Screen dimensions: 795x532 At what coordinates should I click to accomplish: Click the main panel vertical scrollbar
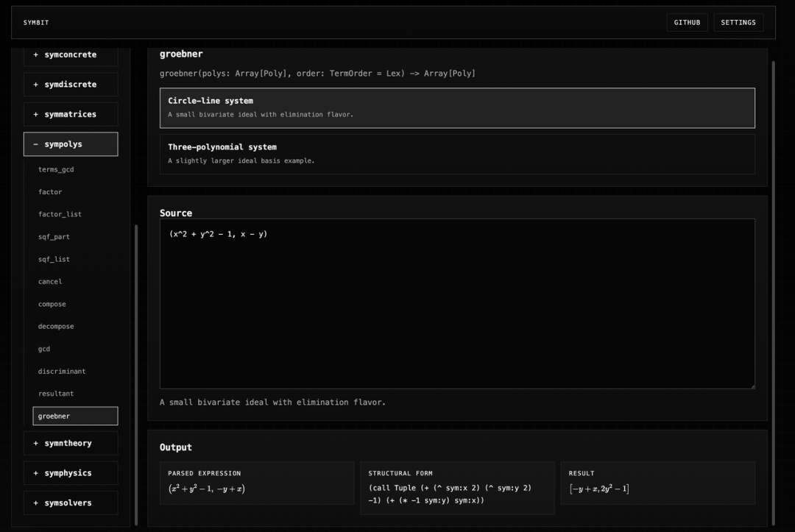pyautogui.click(x=773, y=293)
